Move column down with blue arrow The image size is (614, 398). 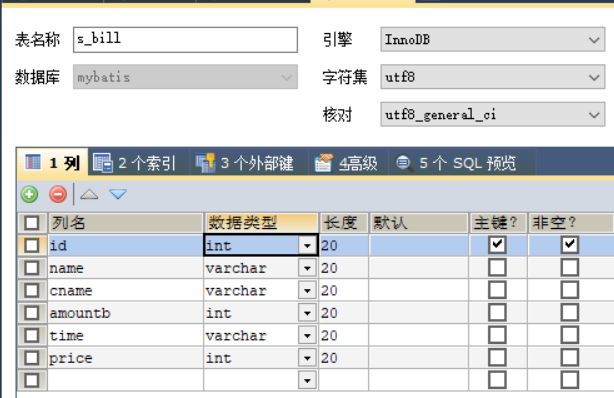[118, 194]
